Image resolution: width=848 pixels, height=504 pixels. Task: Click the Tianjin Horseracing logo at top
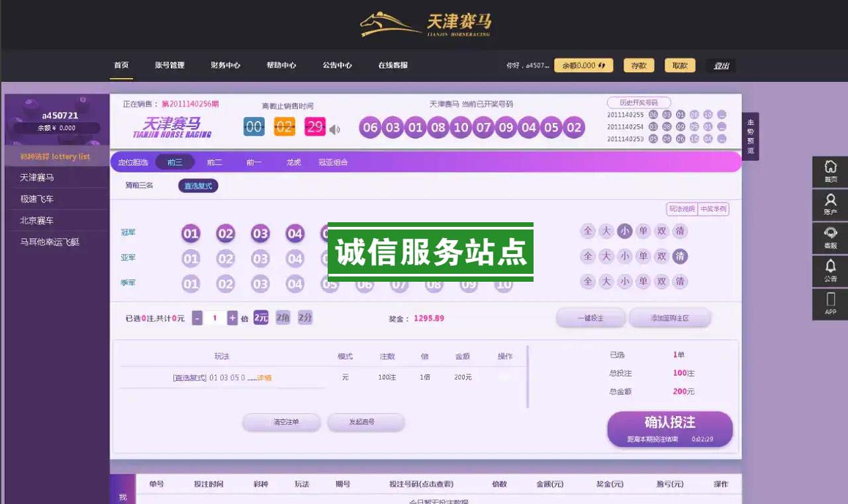coord(425,24)
